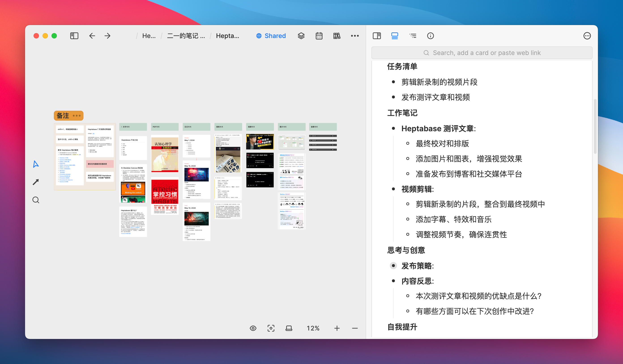The image size is (623, 364).
Task: Click the 自我提升 heading
Action: (402, 327)
